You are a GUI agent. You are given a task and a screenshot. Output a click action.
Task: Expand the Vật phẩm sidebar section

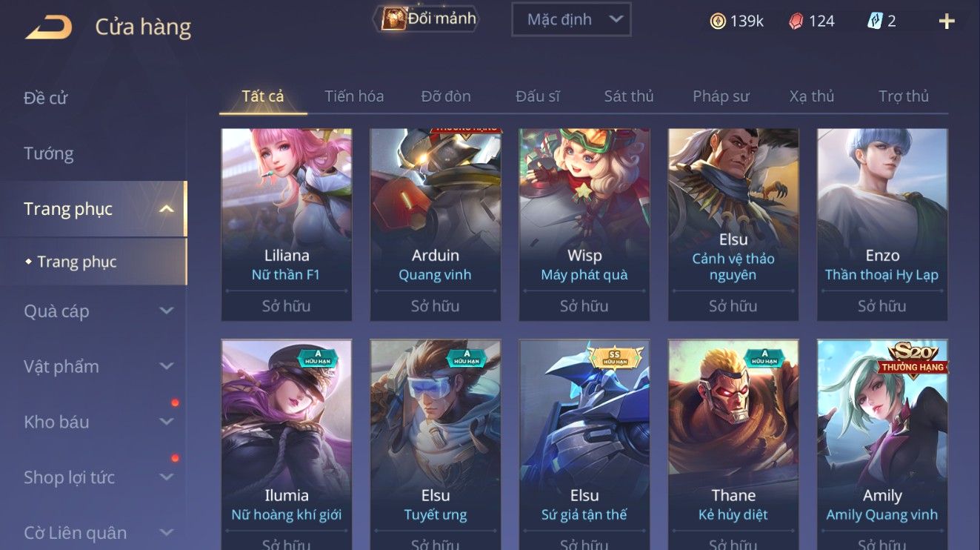coord(167,366)
